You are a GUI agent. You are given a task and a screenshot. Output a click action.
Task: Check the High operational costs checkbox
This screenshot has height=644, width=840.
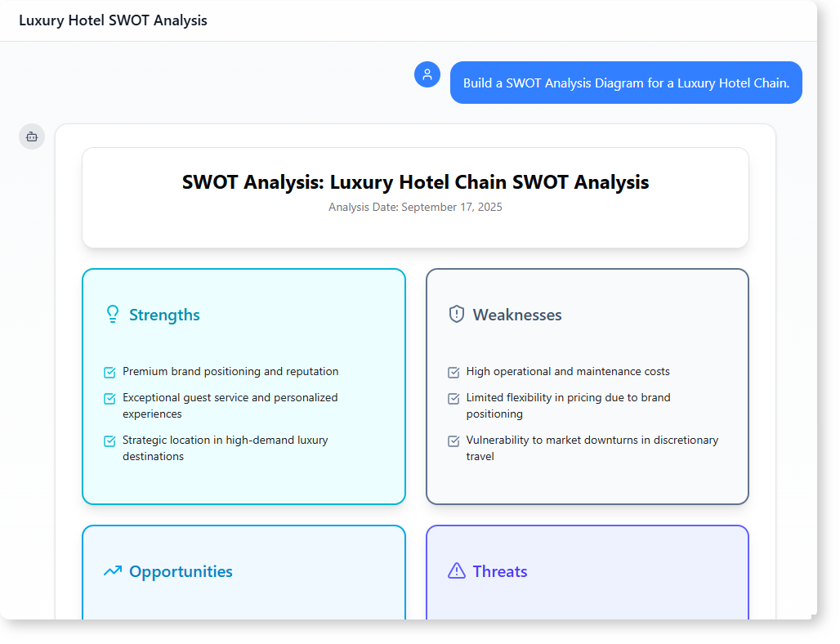tap(454, 373)
